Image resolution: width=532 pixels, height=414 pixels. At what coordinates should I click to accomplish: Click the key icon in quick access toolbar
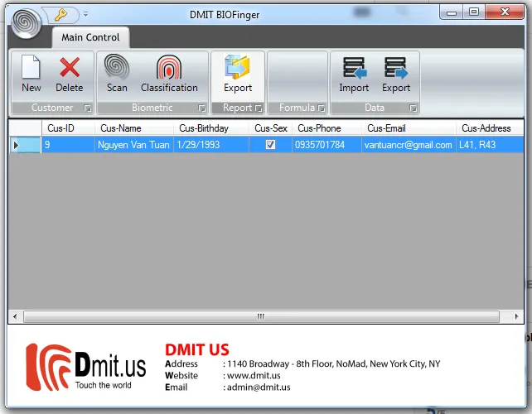tap(60, 15)
